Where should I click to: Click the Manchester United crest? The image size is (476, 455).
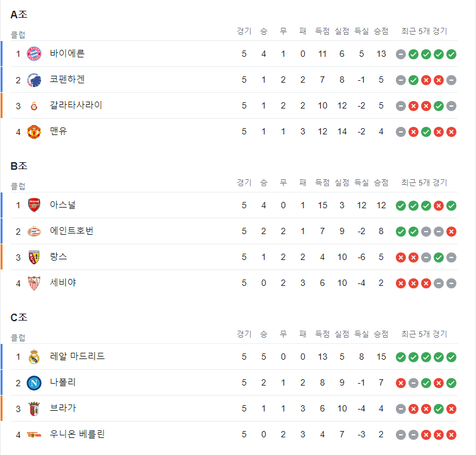pyautogui.click(x=34, y=132)
